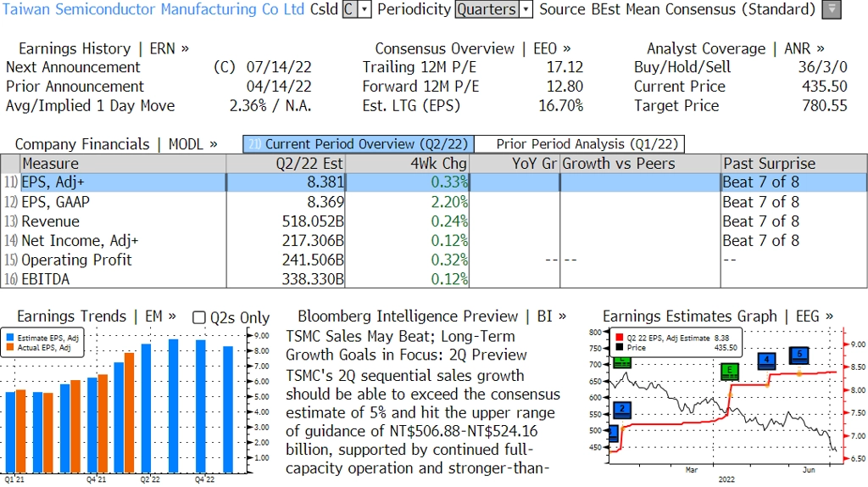The height and width of the screenshot is (487, 868).
Task: Click Net Income estimate 217.306B
Action: pos(313,240)
